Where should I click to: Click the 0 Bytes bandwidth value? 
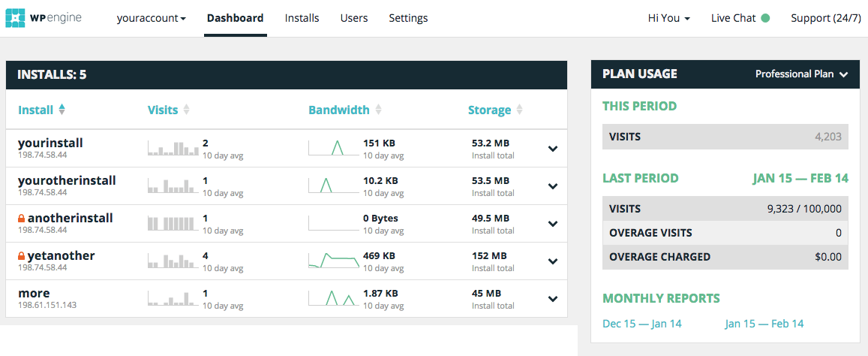tap(380, 219)
